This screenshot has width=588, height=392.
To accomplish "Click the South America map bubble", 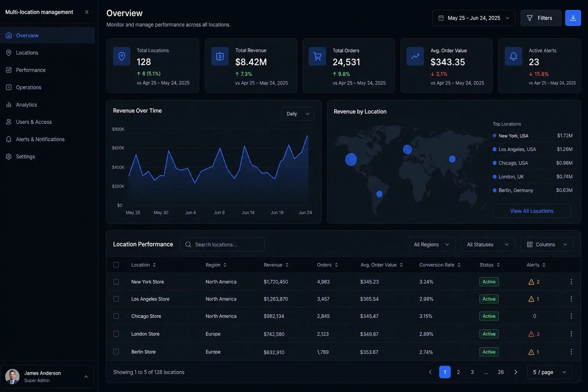I will pyautogui.click(x=379, y=194).
